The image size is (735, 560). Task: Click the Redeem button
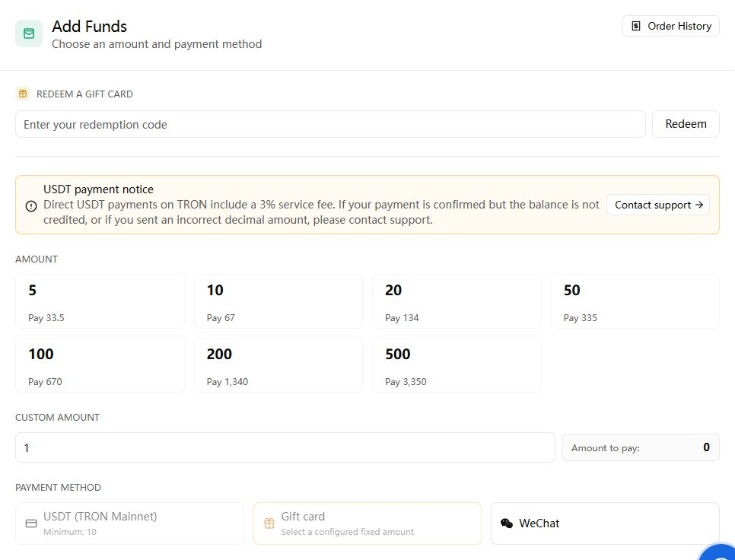[686, 124]
